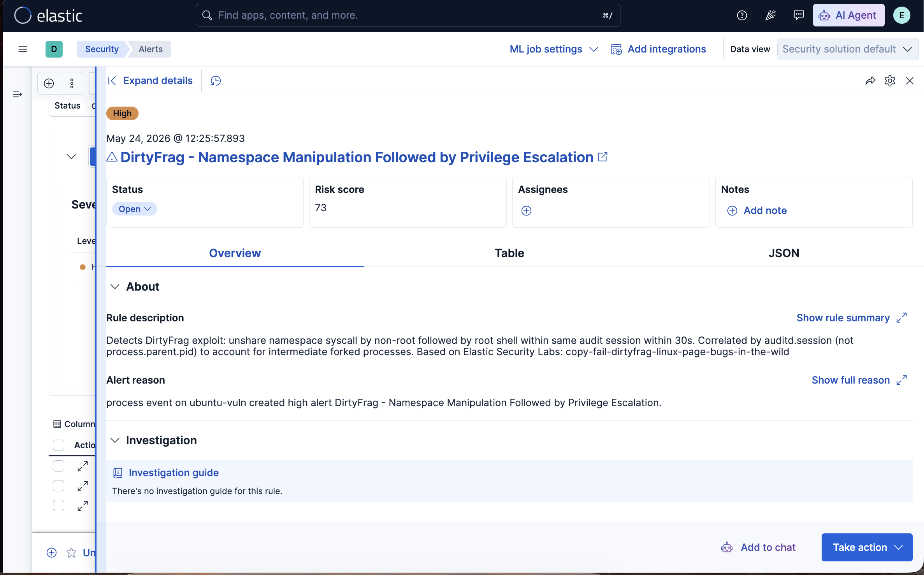Select the first alert row checkbox
The image size is (924, 575).
[58, 466]
